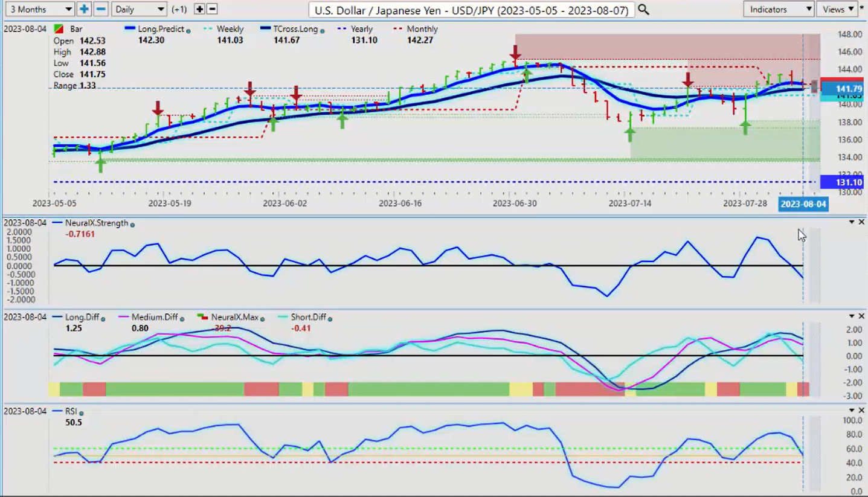Click the settings dot beside Long.Predict
The image size is (868, 497).
(x=189, y=30)
